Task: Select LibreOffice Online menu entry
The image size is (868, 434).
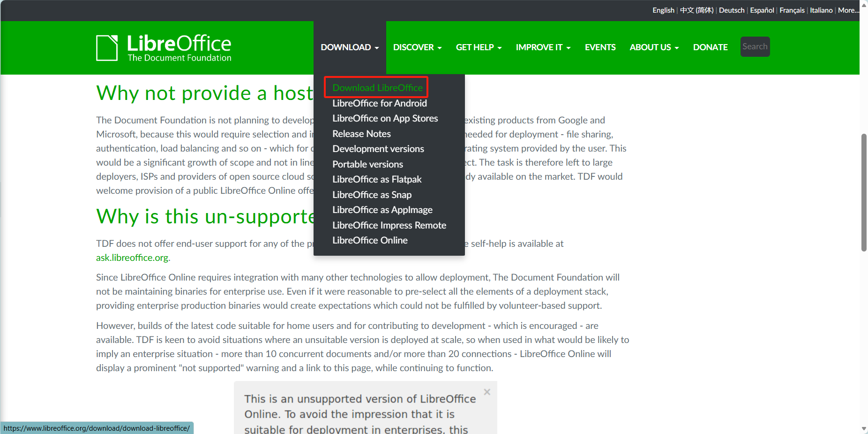Action: click(370, 240)
